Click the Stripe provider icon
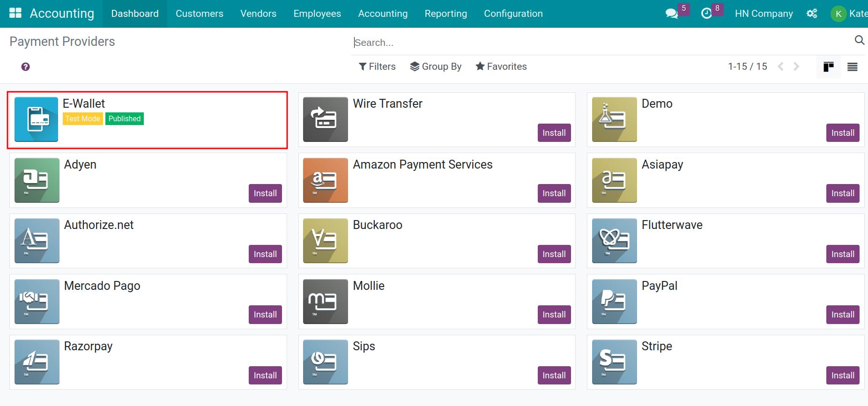 (x=615, y=362)
